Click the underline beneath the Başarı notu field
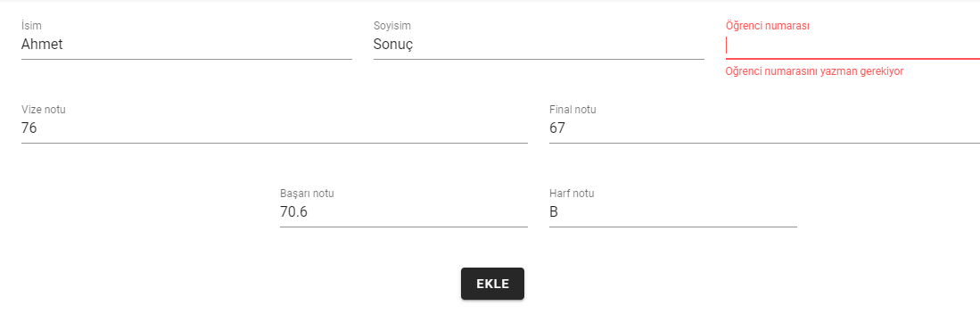Image resolution: width=980 pixels, height=322 pixels. pyautogui.click(x=404, y=227)
